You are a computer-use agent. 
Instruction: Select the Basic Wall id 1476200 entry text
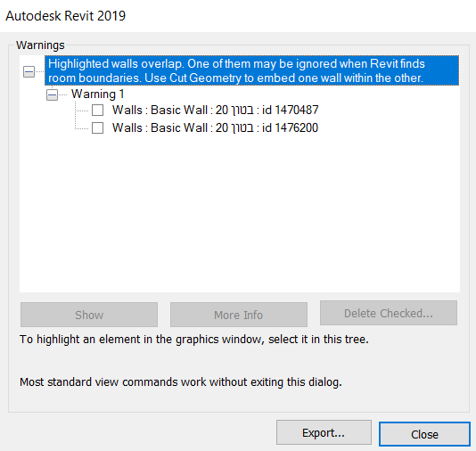point(215,128)
